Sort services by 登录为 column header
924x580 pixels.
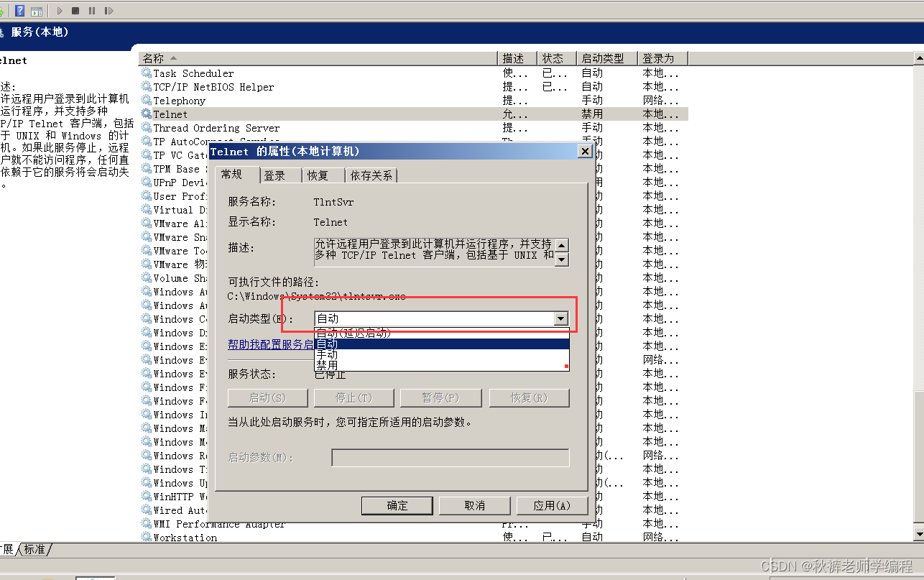pos(662,58)
